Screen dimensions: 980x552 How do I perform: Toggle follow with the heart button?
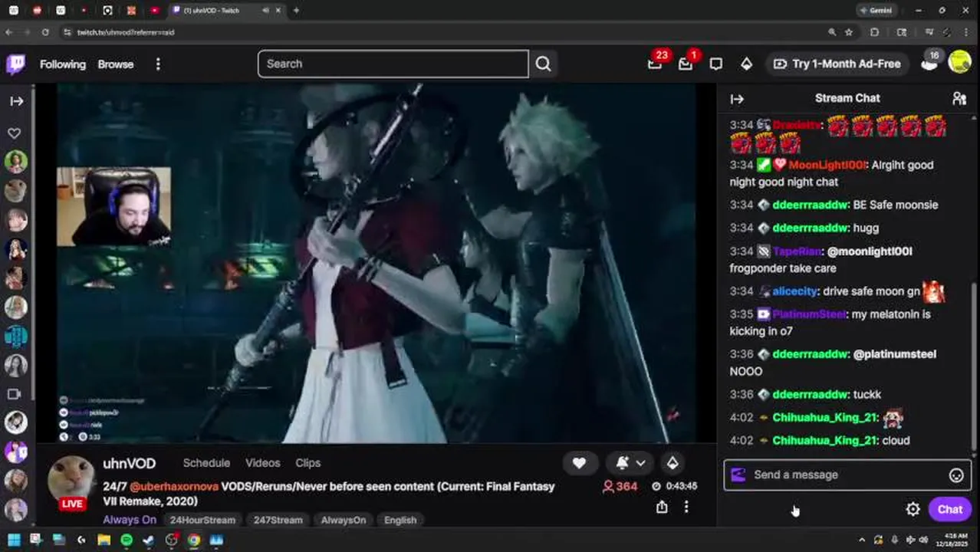pyautogui.click(x=579, y=463)
